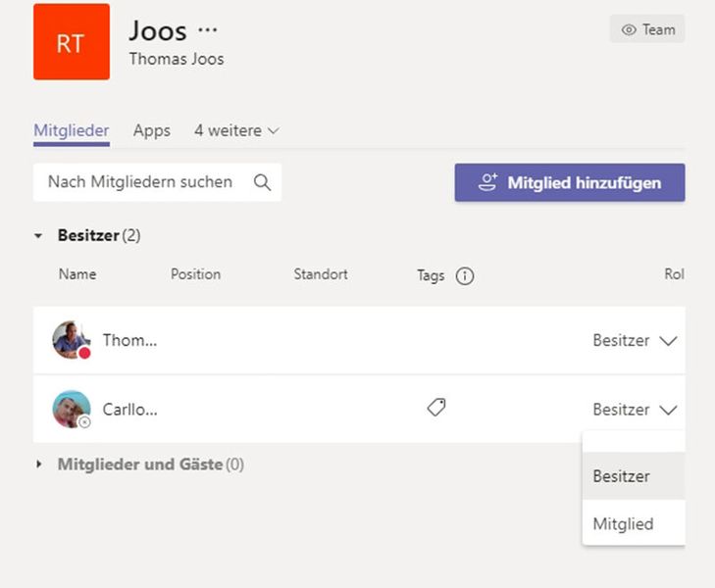Click the Joos team name heading
Viewport: 715px width, 588px height.
[x=158, y=31]
